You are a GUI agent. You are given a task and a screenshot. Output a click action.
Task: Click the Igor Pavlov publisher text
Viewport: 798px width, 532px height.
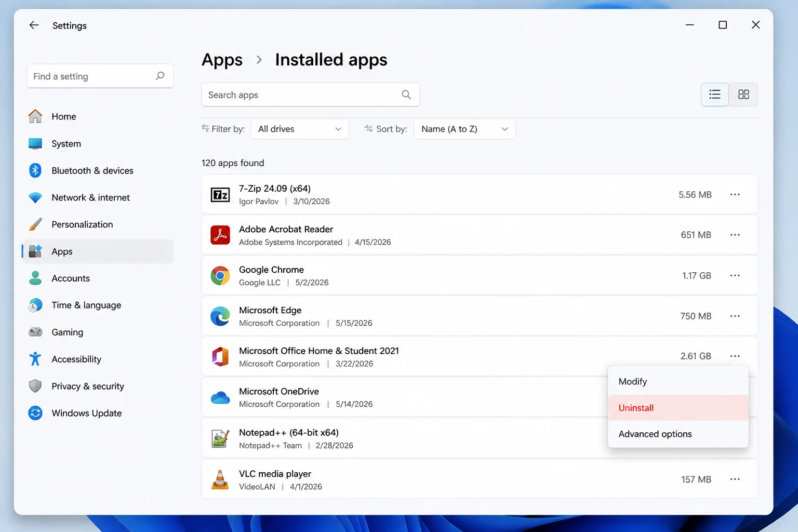259,202
